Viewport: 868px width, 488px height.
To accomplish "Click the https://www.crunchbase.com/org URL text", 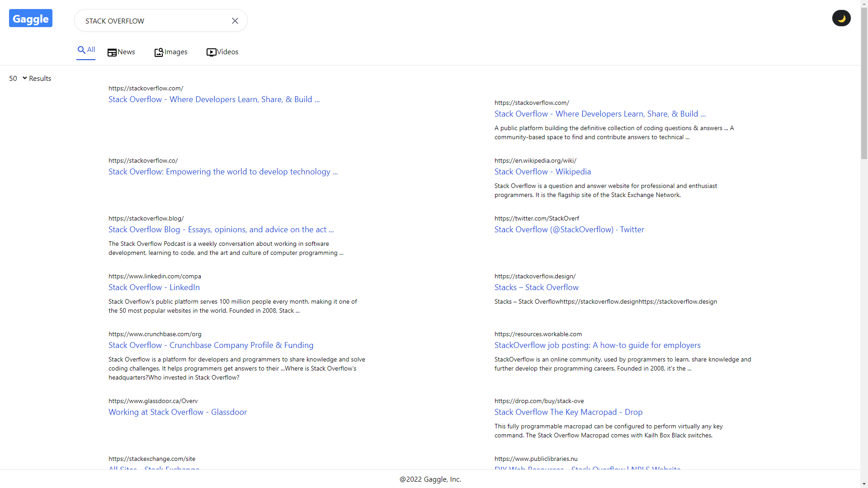I will (155, 334).
